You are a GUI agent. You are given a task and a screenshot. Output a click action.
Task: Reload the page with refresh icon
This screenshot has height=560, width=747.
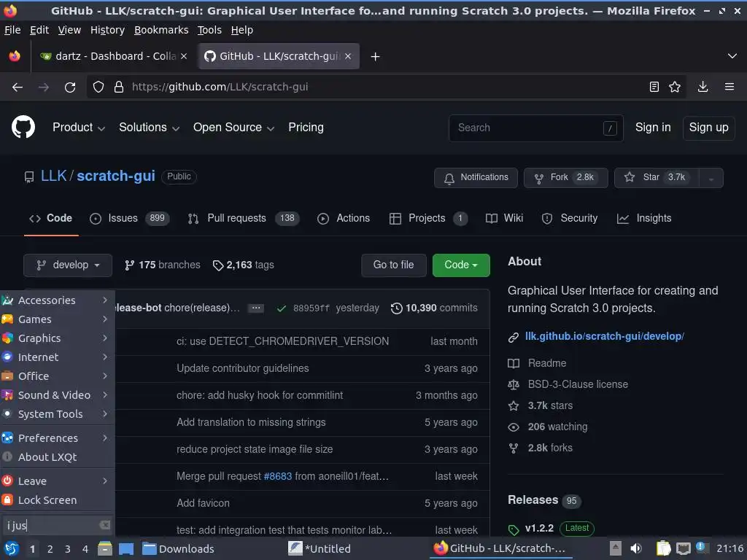click(x=70, y=87)
